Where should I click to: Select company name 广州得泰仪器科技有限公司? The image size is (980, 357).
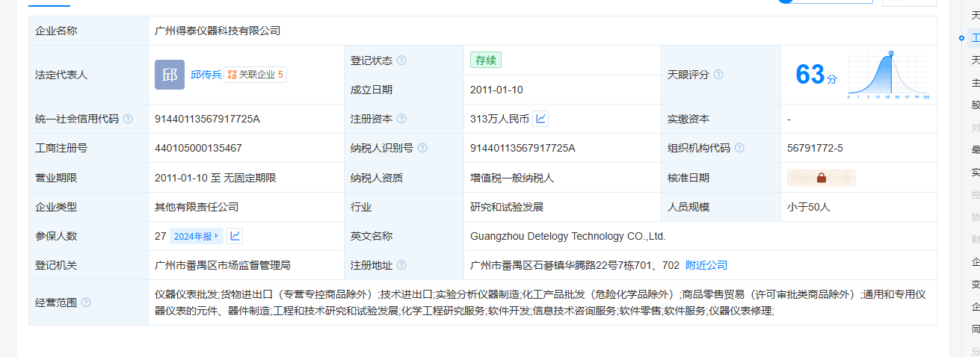218,31
